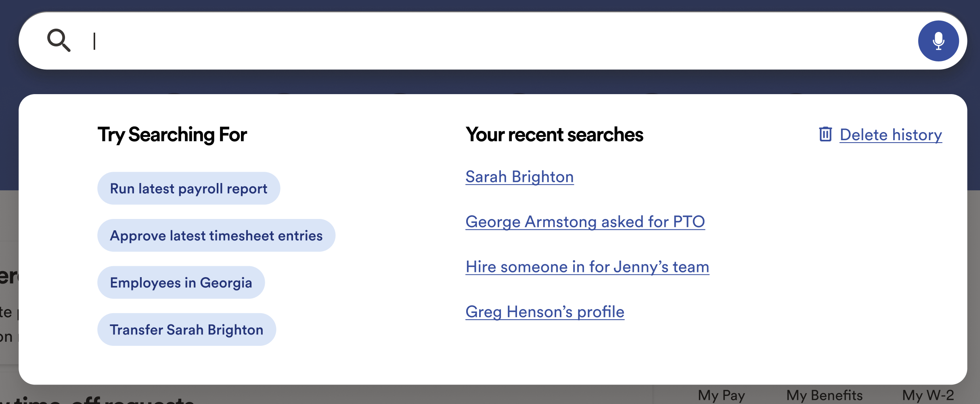980x404 pixels.
Task: Click the magnifying glass search icon
Action: [x=59, y=40]
